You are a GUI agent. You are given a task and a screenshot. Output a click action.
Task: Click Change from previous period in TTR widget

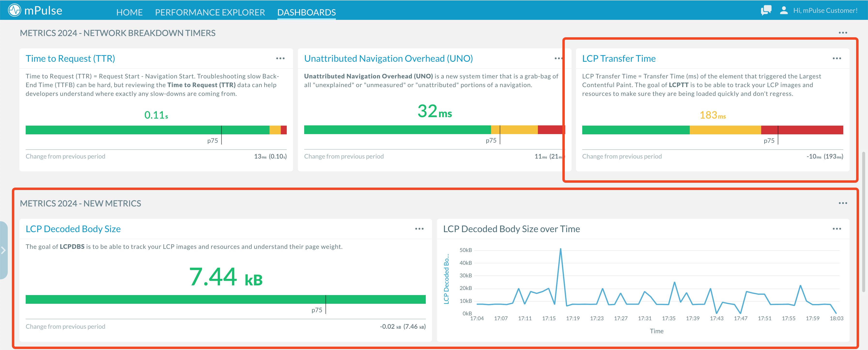coord(65,156)
